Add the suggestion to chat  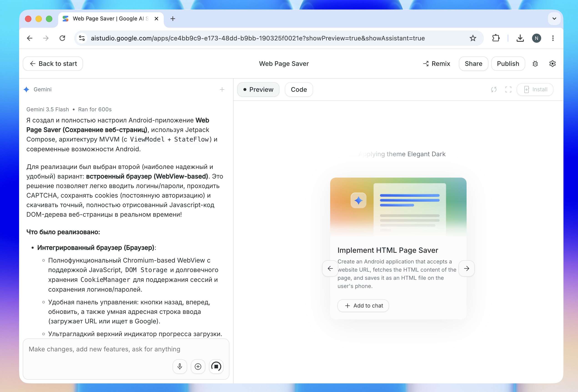(363, 306)
